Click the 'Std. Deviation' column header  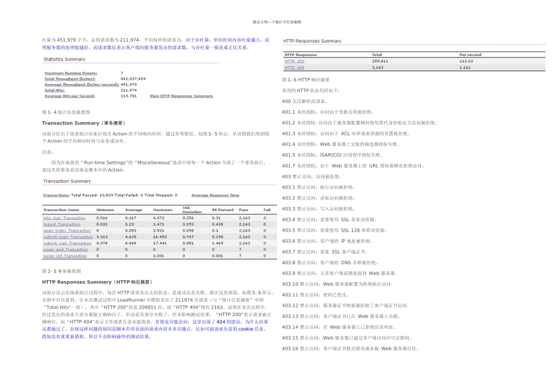(x=192, y=210)
